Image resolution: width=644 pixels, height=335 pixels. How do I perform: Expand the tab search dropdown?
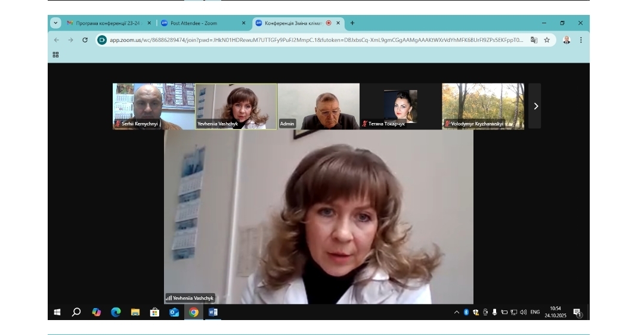click(56, 23)
